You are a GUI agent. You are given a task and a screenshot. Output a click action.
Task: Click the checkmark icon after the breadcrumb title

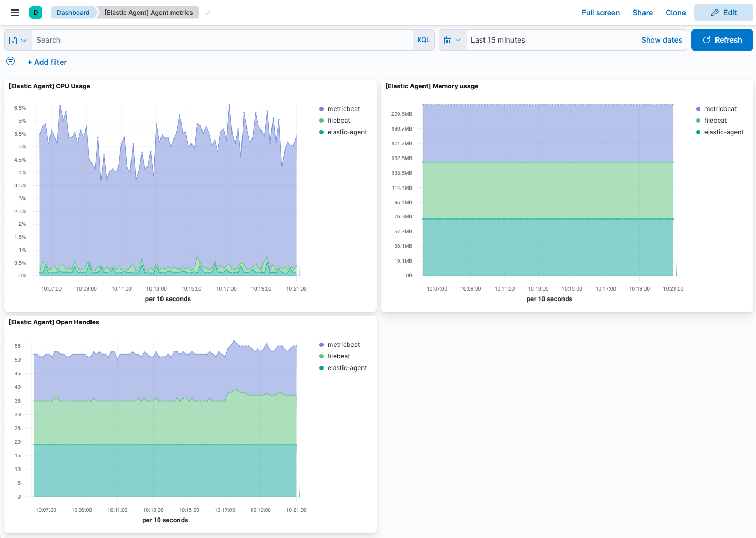pyautogui.click(x=207, y=12)
